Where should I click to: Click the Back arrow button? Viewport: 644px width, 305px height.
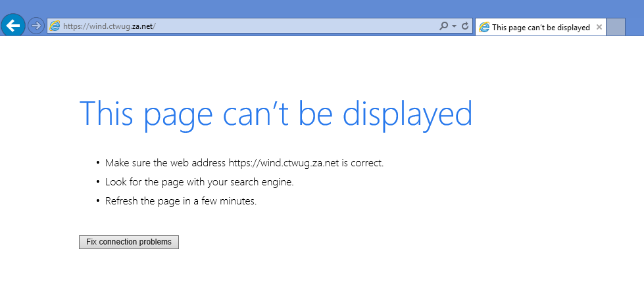pyautogui.click(x=13, y=26)
